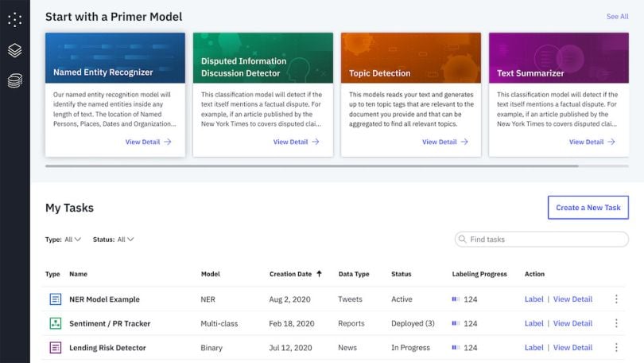The height and width of the screenshot is (363, 644).
Task: Click labeling progress bar for NER Model Example
Action: [456, 299]
